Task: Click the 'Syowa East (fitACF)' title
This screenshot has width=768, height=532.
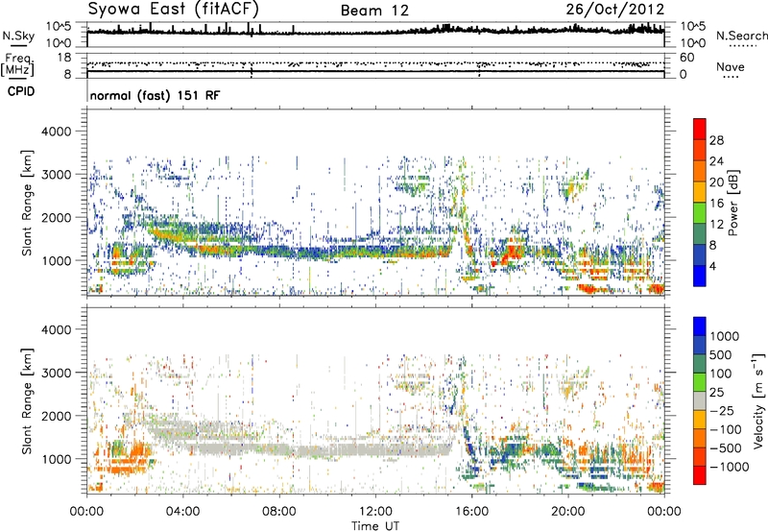Action: [x=174, y=9]
